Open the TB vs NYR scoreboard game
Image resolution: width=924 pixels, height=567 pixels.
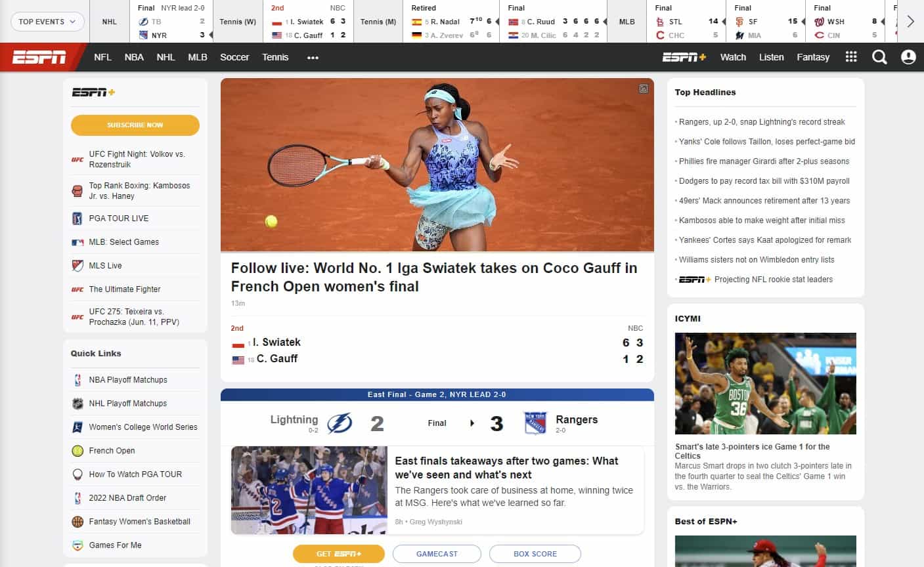[x=172, y=22]
